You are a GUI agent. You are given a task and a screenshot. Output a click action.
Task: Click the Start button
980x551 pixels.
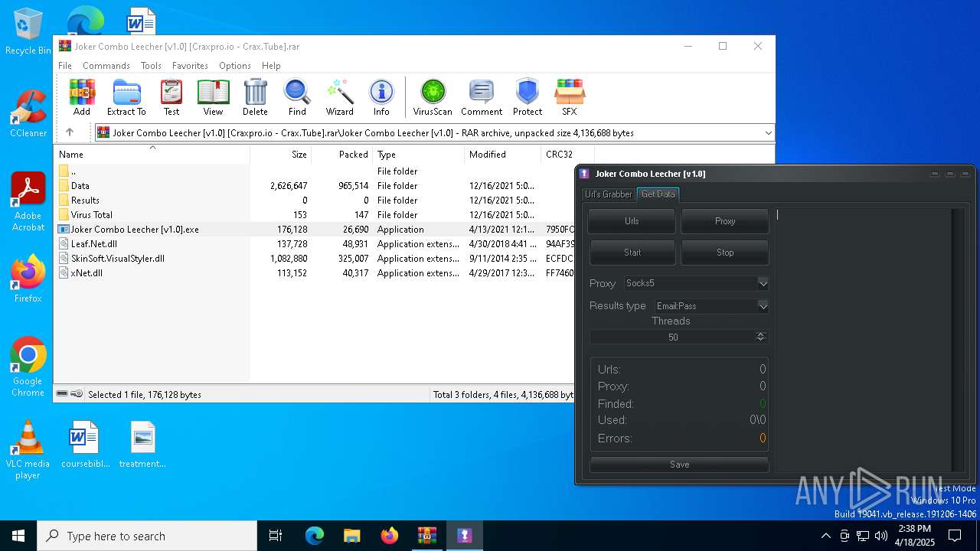(x=632, y=253)
